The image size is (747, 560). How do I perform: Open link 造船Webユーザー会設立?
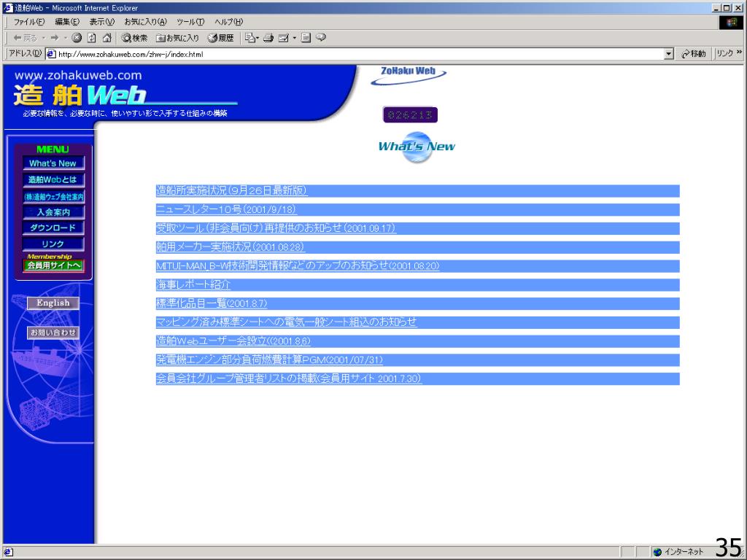tap(233, 341)
